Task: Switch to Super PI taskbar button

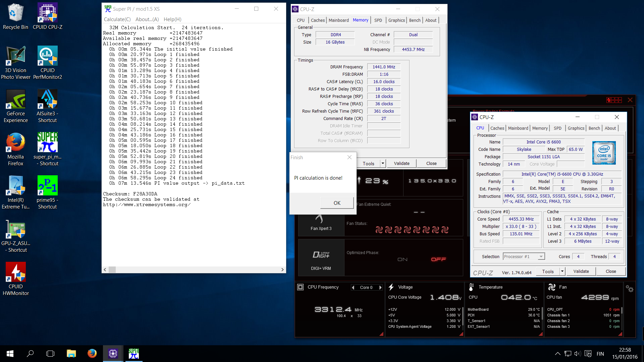Action: pyautogui.click(x=133, y=354)
